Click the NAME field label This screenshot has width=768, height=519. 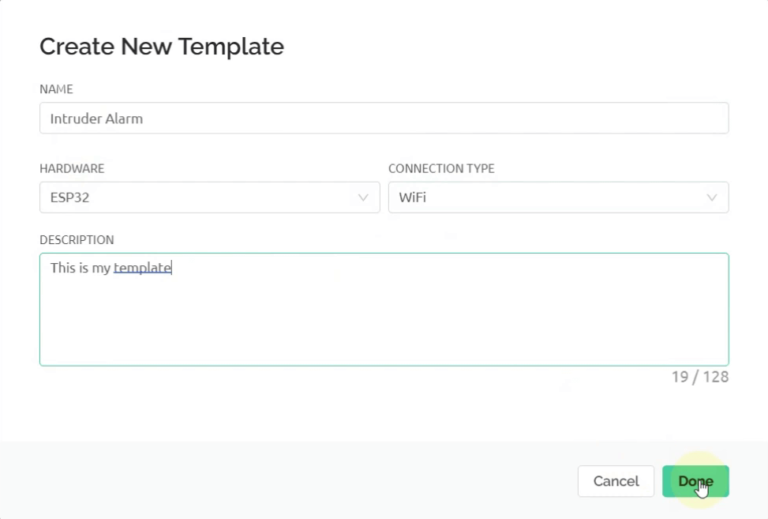point(56,89)
